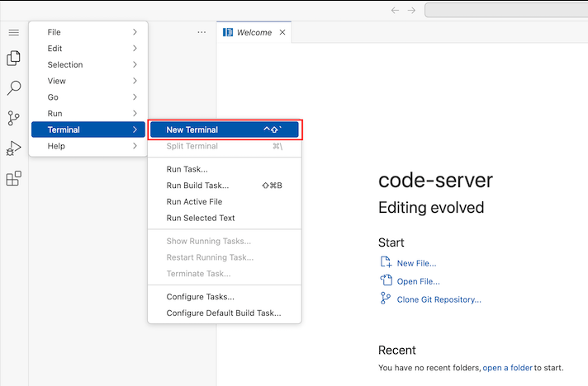Screen dimensions: 588x386
Task: Open the File menu
Action: [88, 32]
